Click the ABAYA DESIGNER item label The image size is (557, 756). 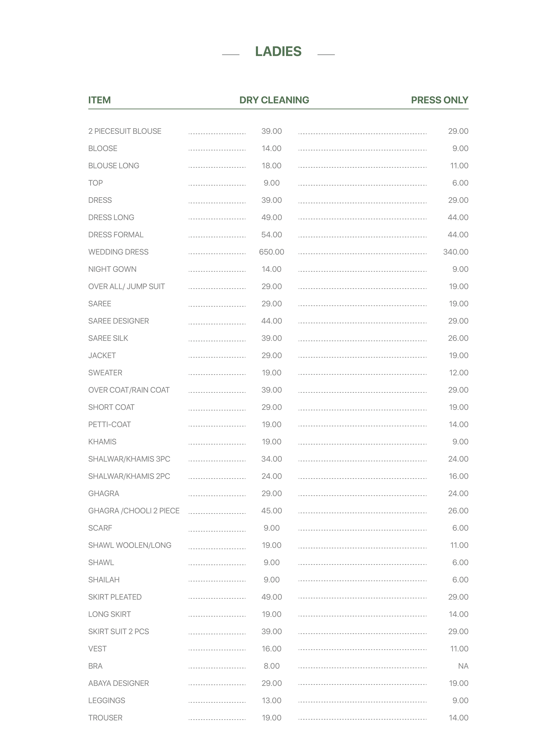(118, 683)
